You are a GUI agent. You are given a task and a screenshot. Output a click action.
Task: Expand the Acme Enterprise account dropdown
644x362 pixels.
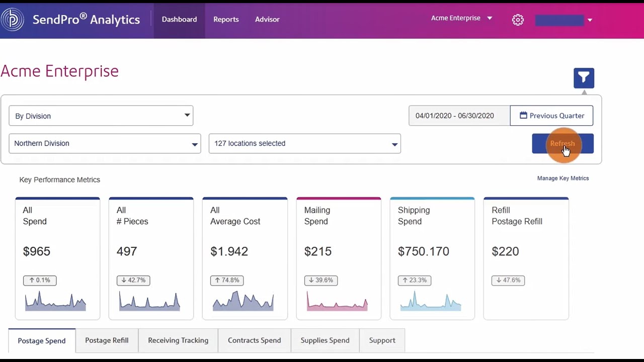point(461,18)
